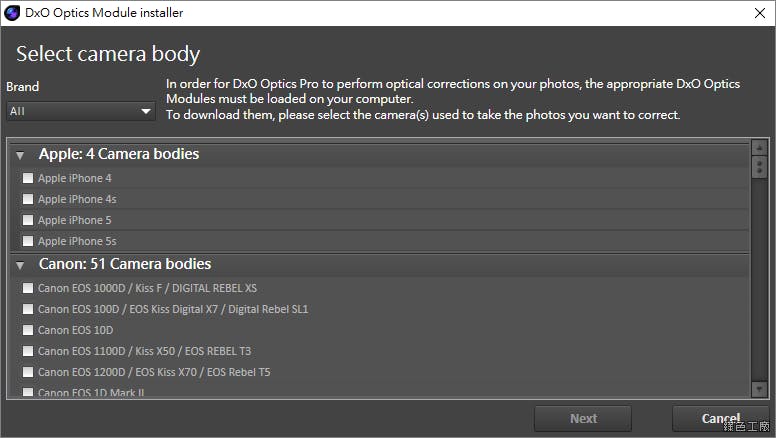Click the camera list scrollbar thumb

759,167
